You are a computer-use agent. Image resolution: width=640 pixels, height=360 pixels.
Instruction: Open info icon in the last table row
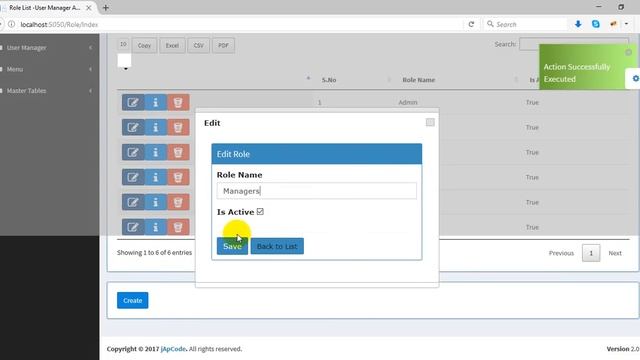[x=156, y=227]
